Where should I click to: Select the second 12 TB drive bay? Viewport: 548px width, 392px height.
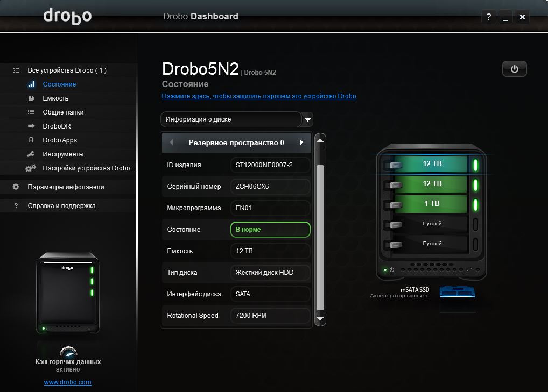point(431,183)
